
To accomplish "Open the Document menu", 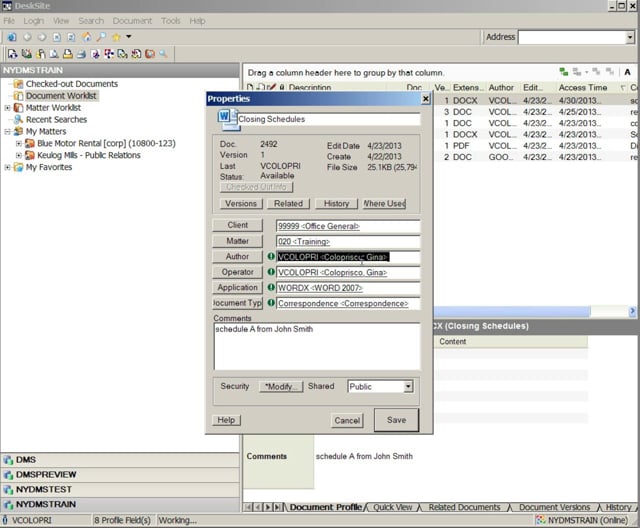I will 131,20.
